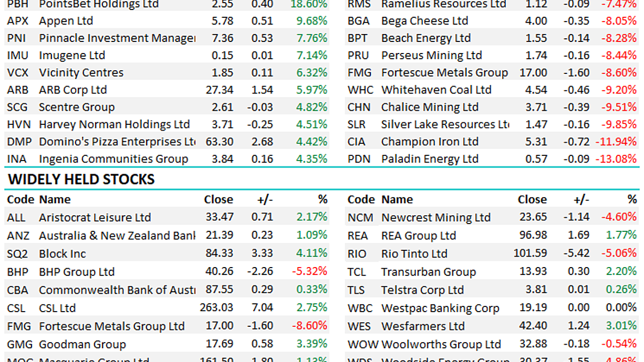Image resolution: width=644 pixels, height=362 pixels.
Task: Click the Commonwealth Bank name
Action: point(117,290)
